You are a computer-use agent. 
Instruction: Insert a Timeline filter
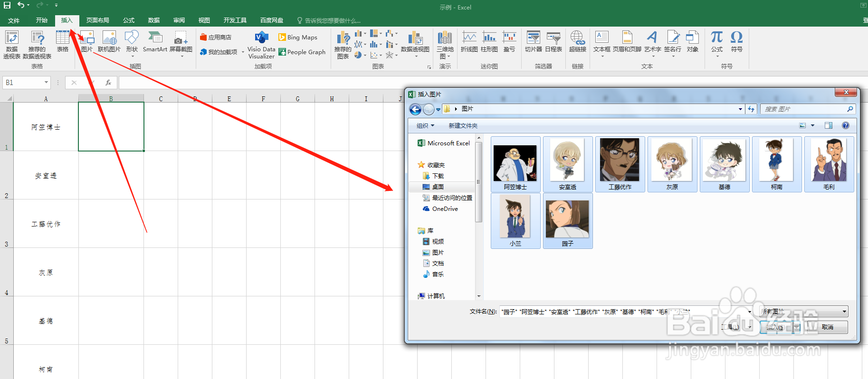pyautogui.click(x=553, y=41)
